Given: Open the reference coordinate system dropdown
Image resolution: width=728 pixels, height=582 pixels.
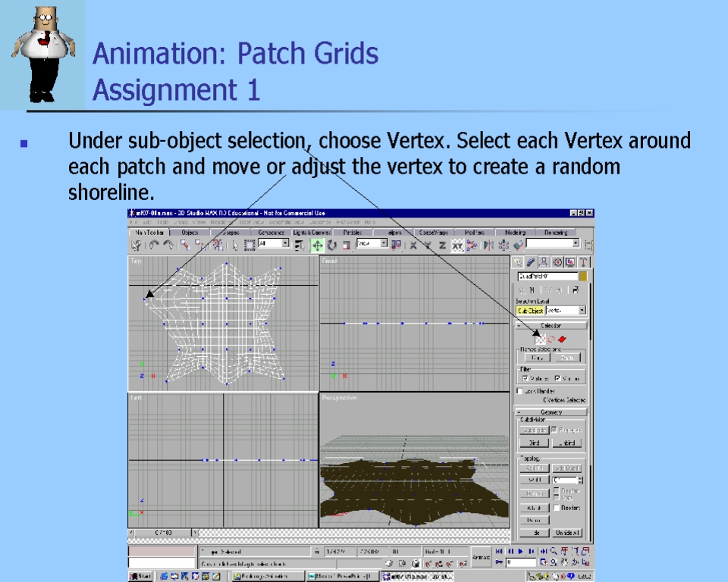Looking at the screenshot, I should (x=372, y=244).
